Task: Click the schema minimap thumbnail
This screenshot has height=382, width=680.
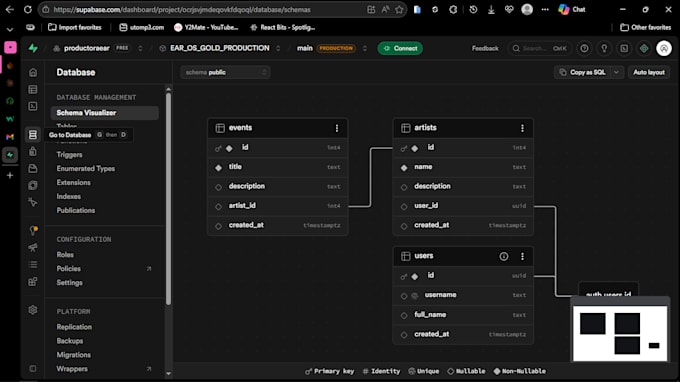Action: pyautogui.click(x=620, y=333)
